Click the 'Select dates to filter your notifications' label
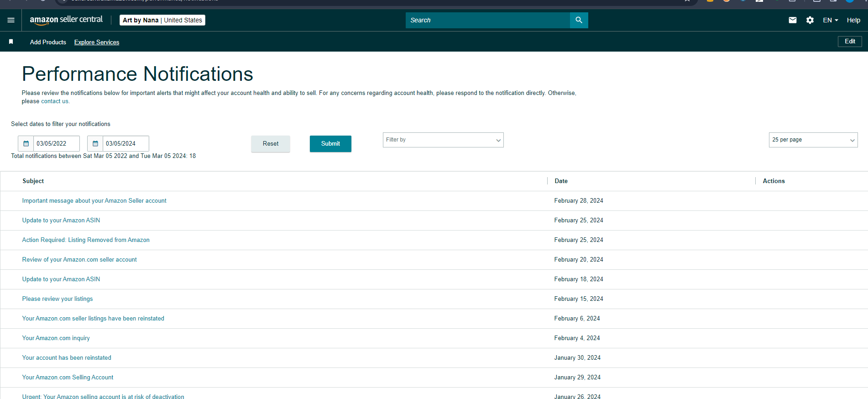Image resolution: width=868 pixels, height=399 pixels. (x=61, y=124)
